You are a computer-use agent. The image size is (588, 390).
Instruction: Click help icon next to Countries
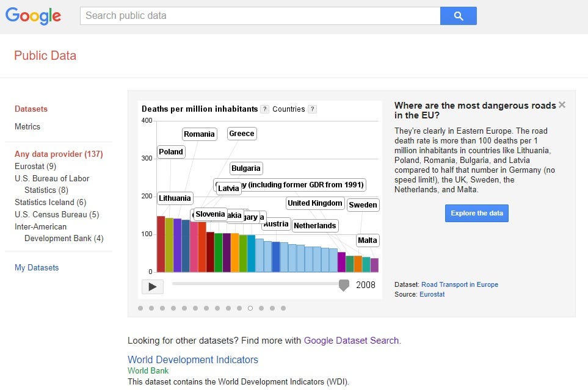click(x=312, y=109)
